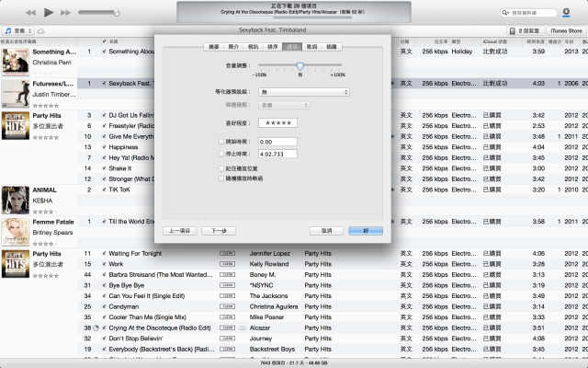Open the iTunes Store button
Viewport: 588px width, 368px height.
[566, 30]
